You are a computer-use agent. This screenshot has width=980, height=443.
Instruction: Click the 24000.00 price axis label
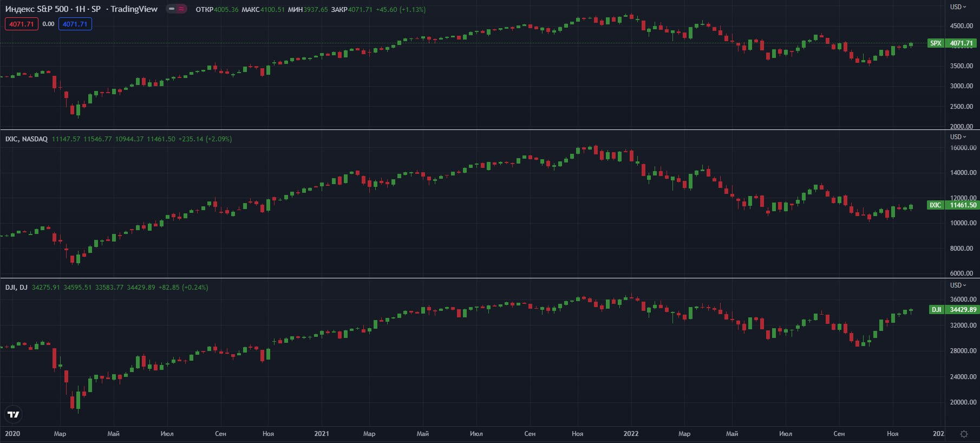(x=963, y=377)
